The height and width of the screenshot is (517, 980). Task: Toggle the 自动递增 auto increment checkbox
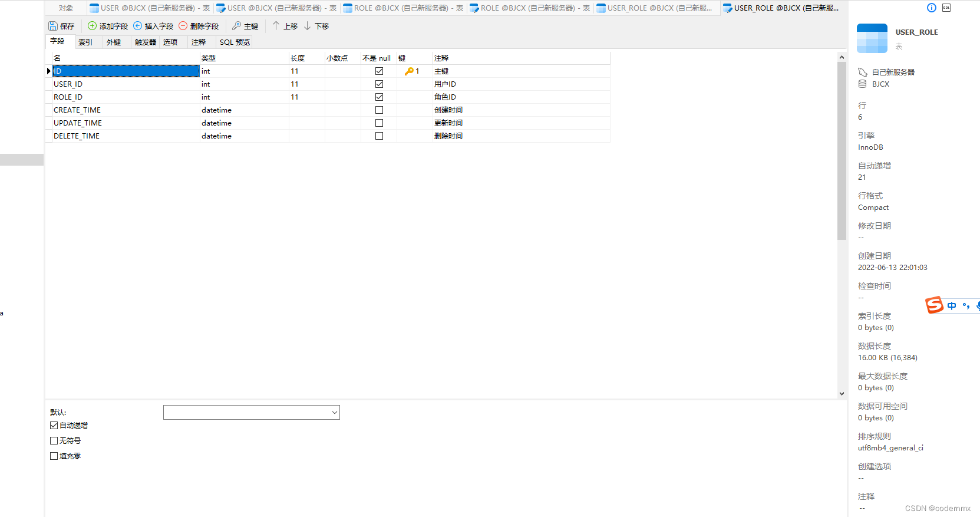pyautogui.click(x=54, y=425)
